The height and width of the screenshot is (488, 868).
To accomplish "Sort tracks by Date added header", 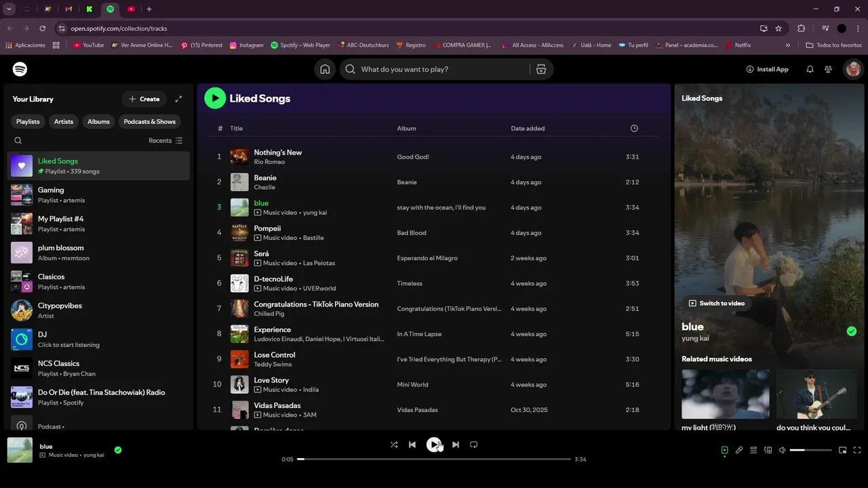I will [x=528, y=128].
